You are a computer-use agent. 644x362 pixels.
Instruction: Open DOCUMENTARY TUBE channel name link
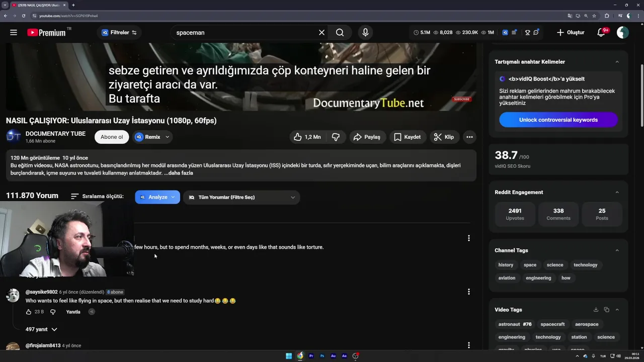[55, 134]
